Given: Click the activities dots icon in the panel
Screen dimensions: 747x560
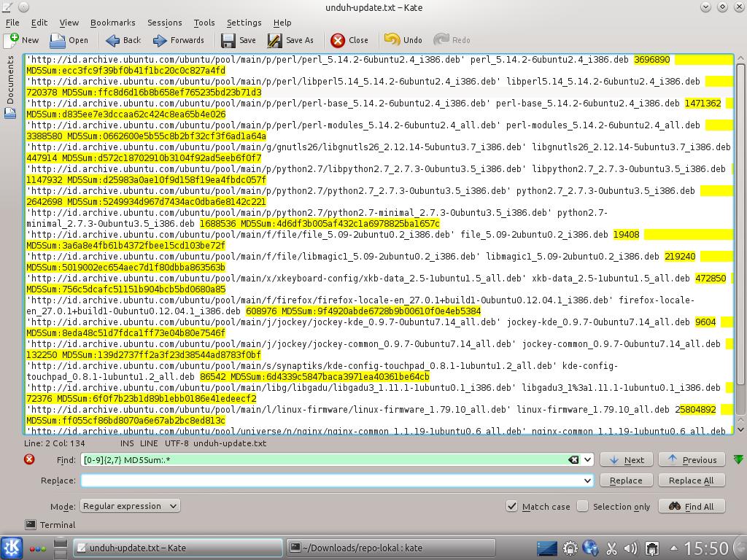Looking at the screenshot, I should pyautogui.click(x=38, y=548).
